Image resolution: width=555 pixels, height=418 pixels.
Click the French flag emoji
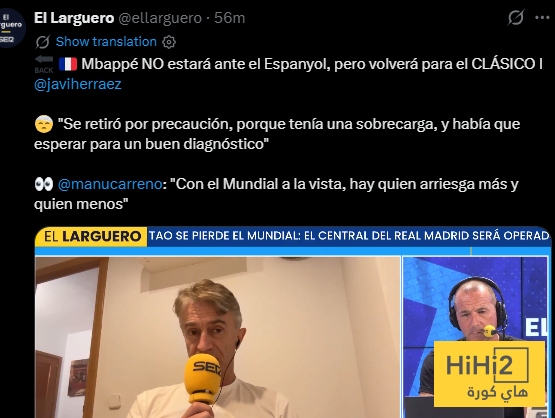(68, 64)
